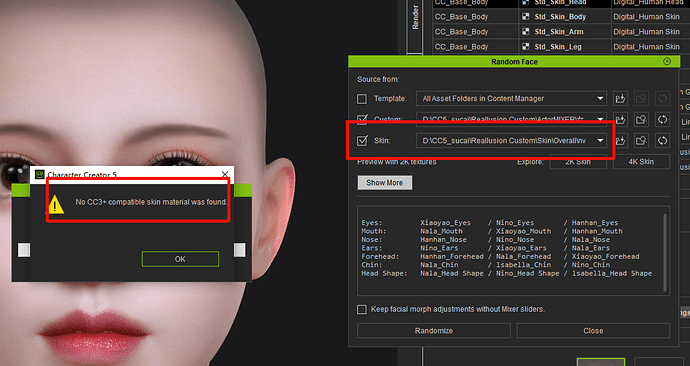This screenshot has height=366, width=690.
Task: Click the Show More button
Action: point(385,183)
